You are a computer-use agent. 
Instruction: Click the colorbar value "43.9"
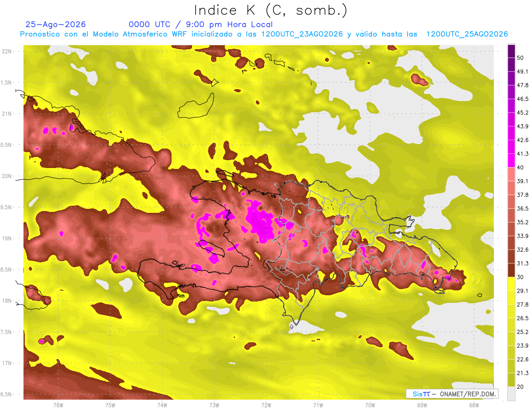(523, 127)
